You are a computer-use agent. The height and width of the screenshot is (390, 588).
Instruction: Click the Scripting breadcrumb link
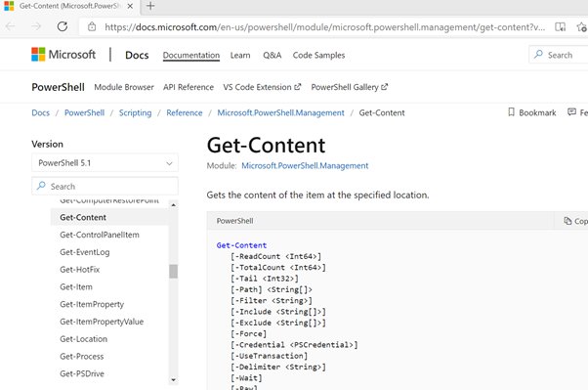click(x=135, y=112)
